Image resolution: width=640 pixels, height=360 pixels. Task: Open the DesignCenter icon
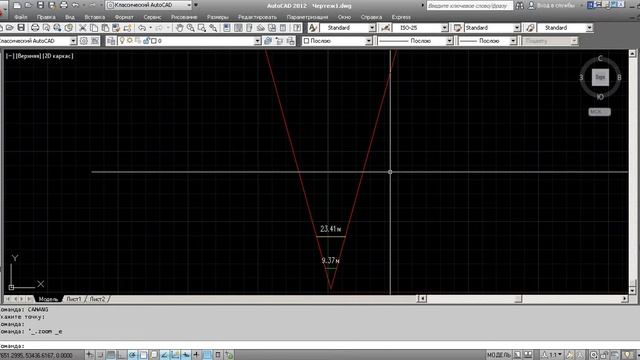coord(238,28)
